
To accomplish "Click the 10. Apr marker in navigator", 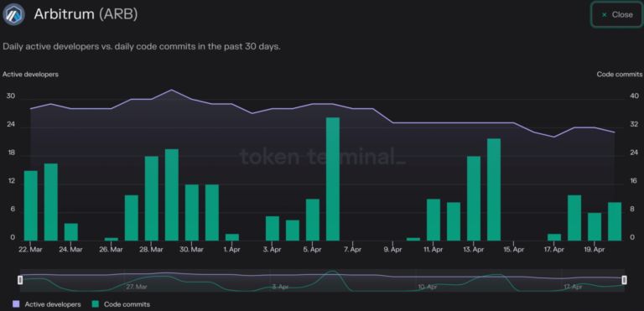I will [x=427, y=287].
